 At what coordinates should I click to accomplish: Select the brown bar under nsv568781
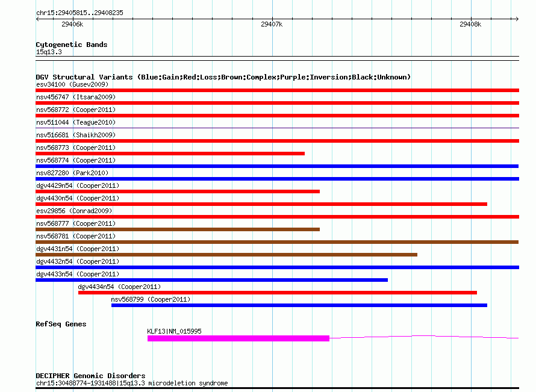click(277, 242)
